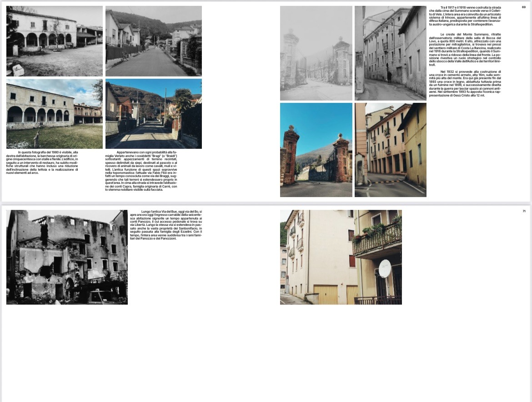The width and height of the screenshot is (532, 402).
Task: Select the color photo of yellow street buildings
Action: point(390,150)
